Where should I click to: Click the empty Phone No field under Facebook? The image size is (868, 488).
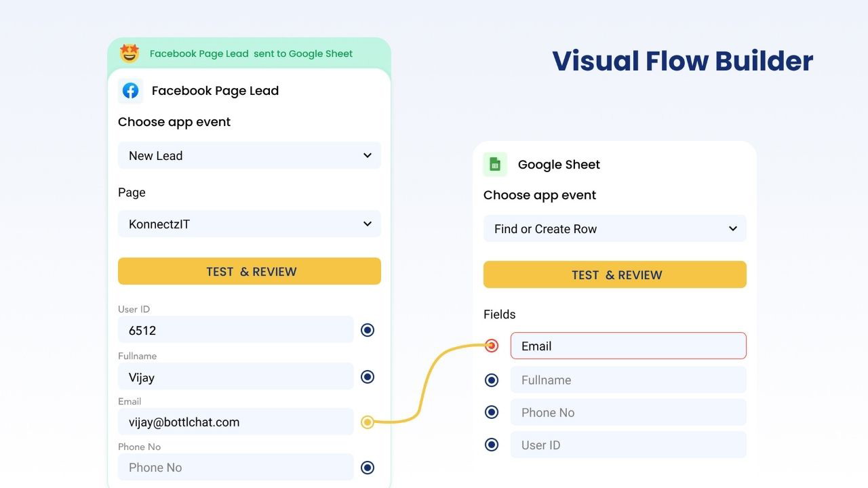tap(236, 467)
